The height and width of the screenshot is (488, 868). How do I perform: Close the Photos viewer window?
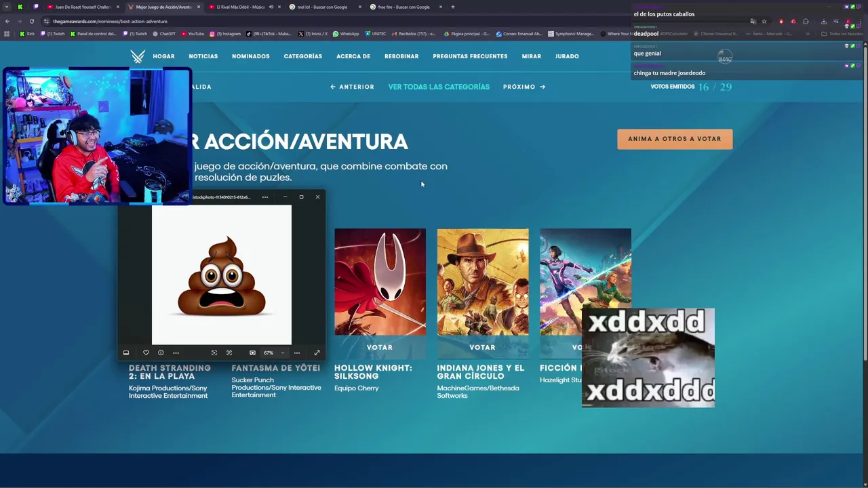(317, 197)
